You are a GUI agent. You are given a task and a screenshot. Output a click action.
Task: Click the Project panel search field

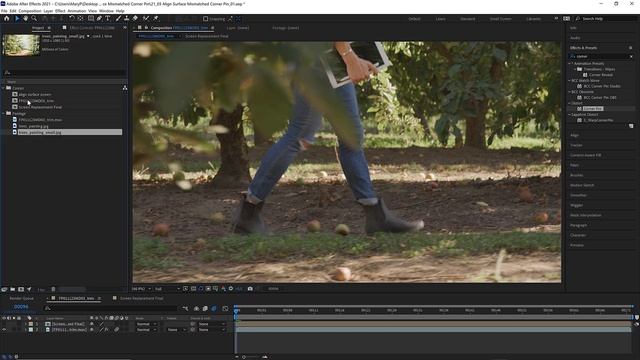64,73
